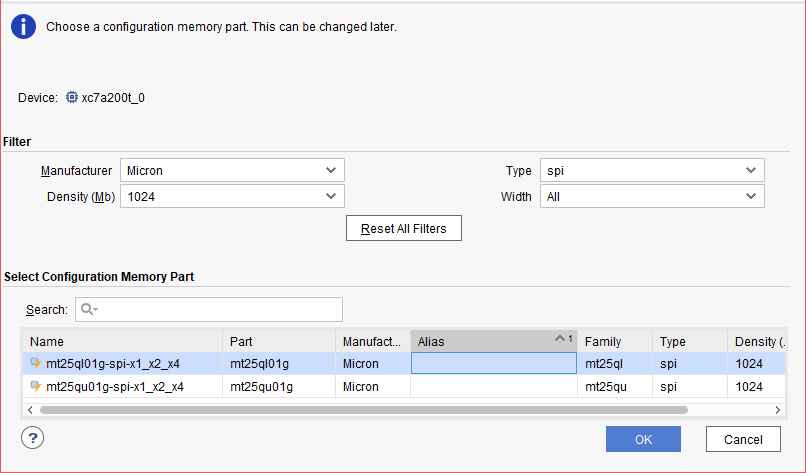Click the mt25qu01g memory part row icon
806x473 pixels.
point(36,387)
